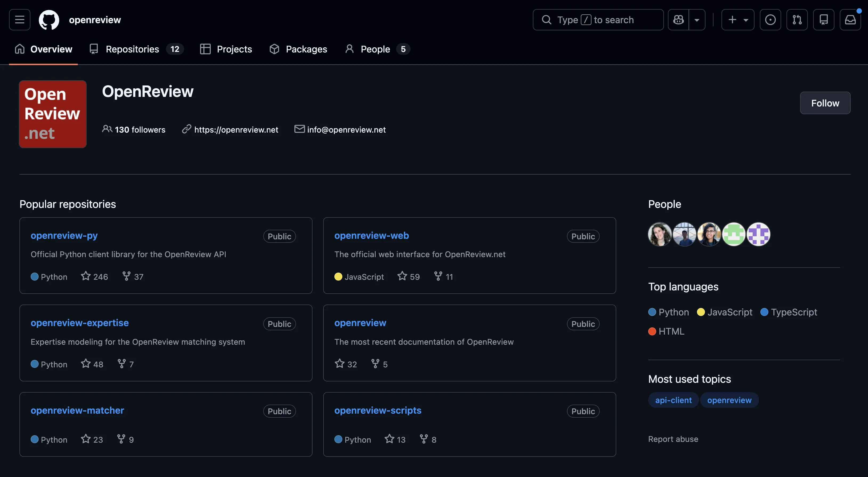View stargazers of openreview-py (246)
This screenshot has height=477, width=868.
tap(94, 277)
